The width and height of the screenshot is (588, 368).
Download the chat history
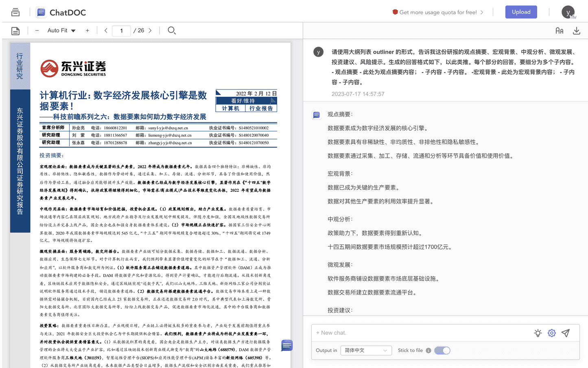click(x=577, y=31)
